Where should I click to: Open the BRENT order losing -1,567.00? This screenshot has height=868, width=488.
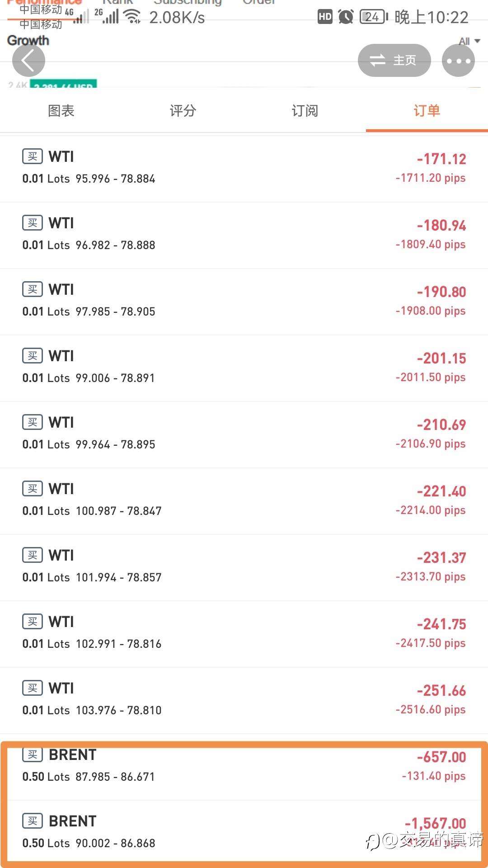(244, 832)
